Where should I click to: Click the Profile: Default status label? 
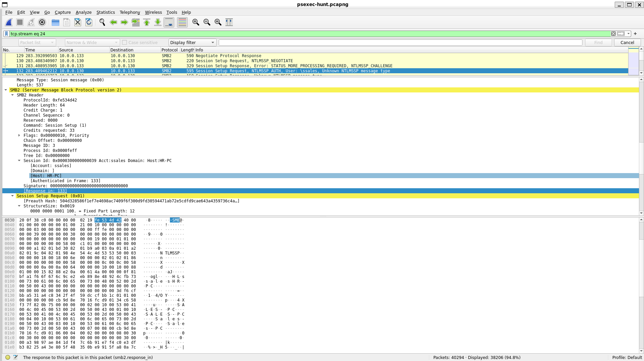point(627,357)
